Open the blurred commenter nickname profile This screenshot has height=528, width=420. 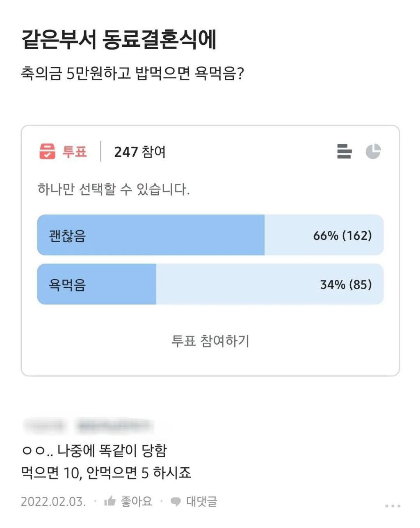click(x=114, y=426)
